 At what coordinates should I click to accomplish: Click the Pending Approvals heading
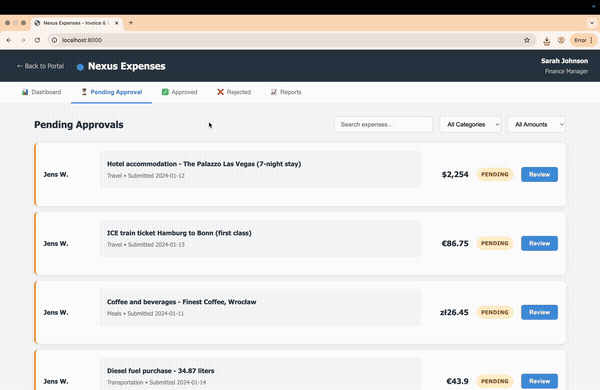pos(79,125)
